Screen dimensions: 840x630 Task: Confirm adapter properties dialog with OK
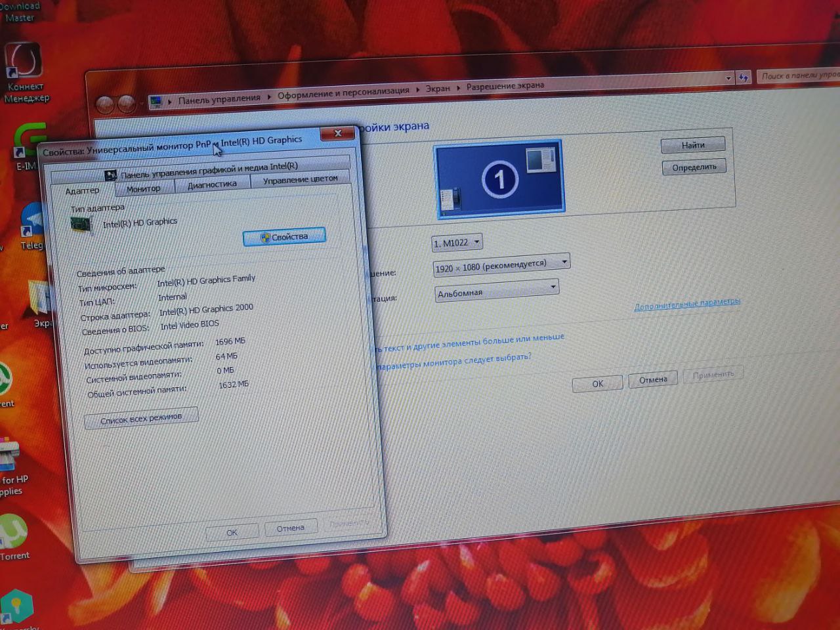pyautogui.click(x=232, y=532)
